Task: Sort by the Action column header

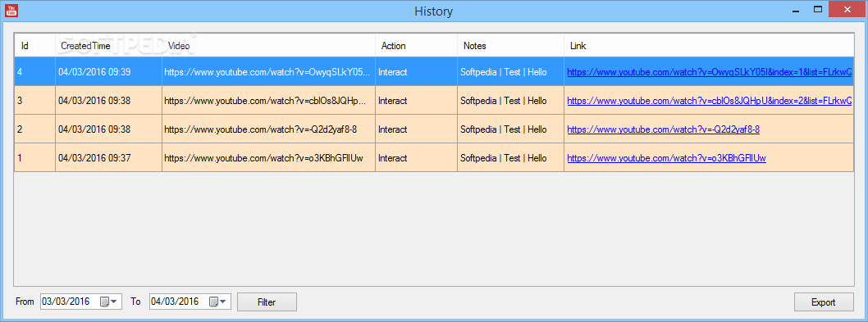Action: pyautogui.click(x=416, y=46)
